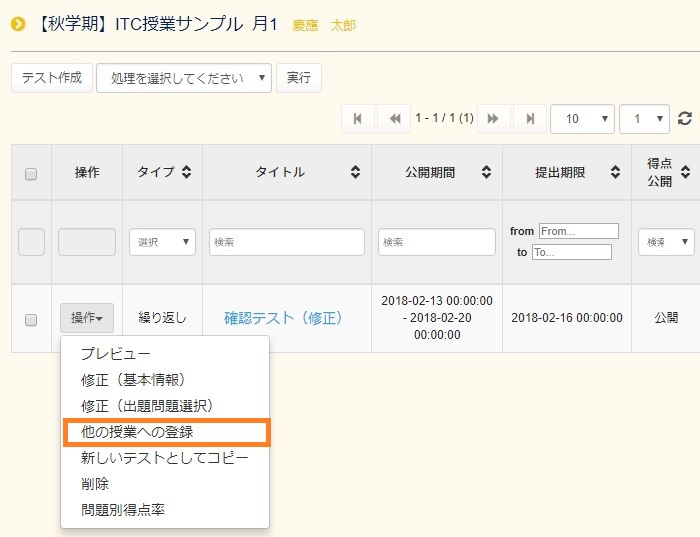Check the 確認テスト row checkbox
This screenshot has width=700, height=537.
pyautogui.click(x=31, y=319)
